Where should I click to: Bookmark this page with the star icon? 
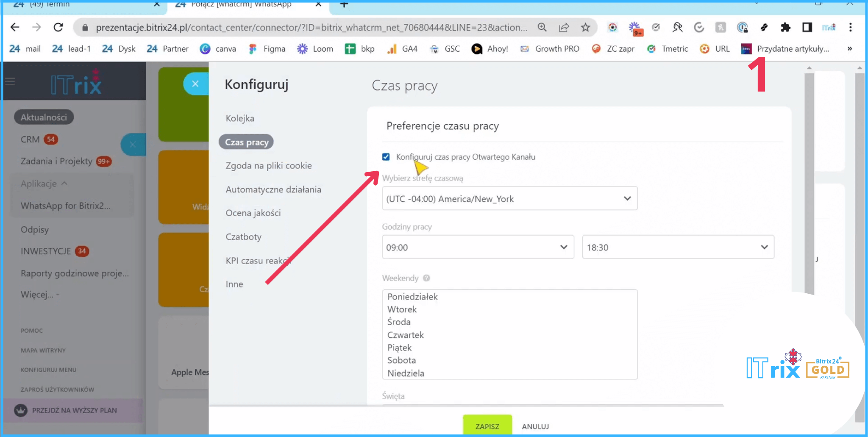(585, 28)
